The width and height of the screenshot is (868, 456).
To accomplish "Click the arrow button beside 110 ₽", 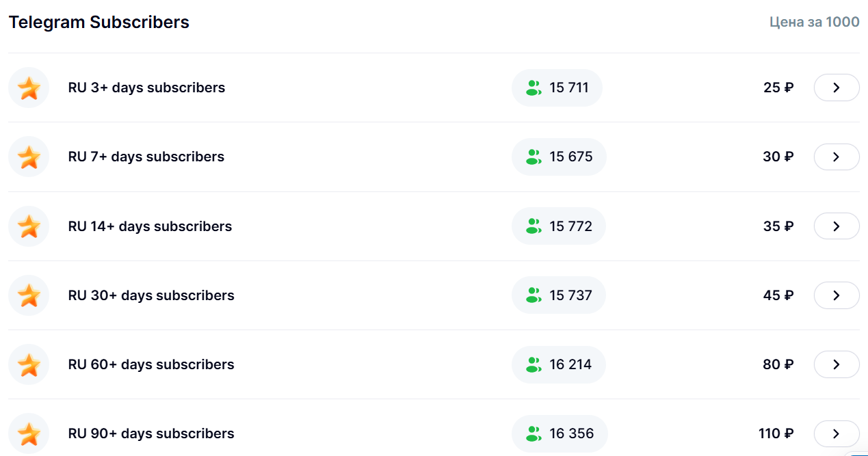I will (837, 434).
